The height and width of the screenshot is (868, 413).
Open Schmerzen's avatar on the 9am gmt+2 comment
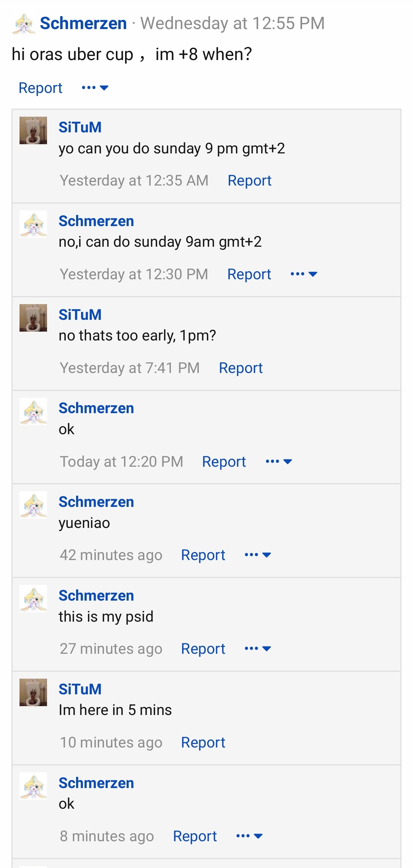[x=33, y=224]
